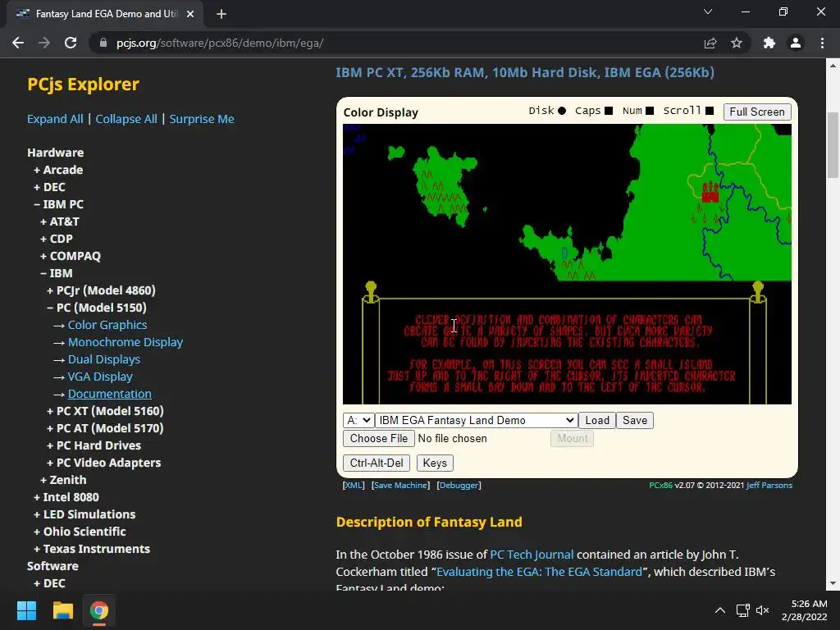The height and width of the screenshot is (630, 840).
Task: Click the forward navigation arrow
Action: [44, 43]
